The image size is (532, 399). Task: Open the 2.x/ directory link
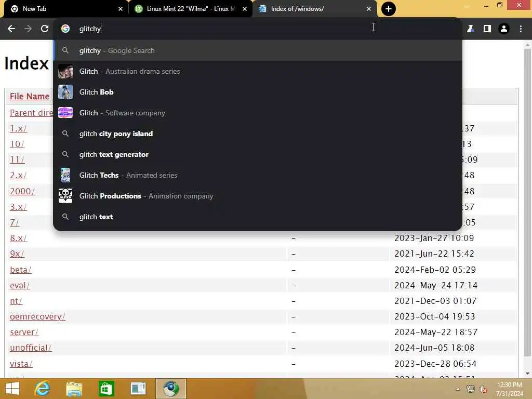coord(18,176)
